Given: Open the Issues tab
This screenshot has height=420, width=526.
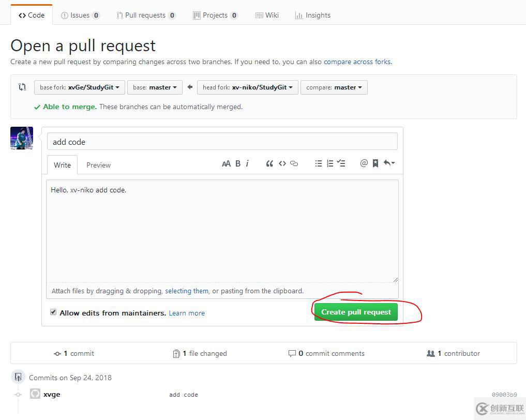Looking at the screenshot, I should point(80,16).
